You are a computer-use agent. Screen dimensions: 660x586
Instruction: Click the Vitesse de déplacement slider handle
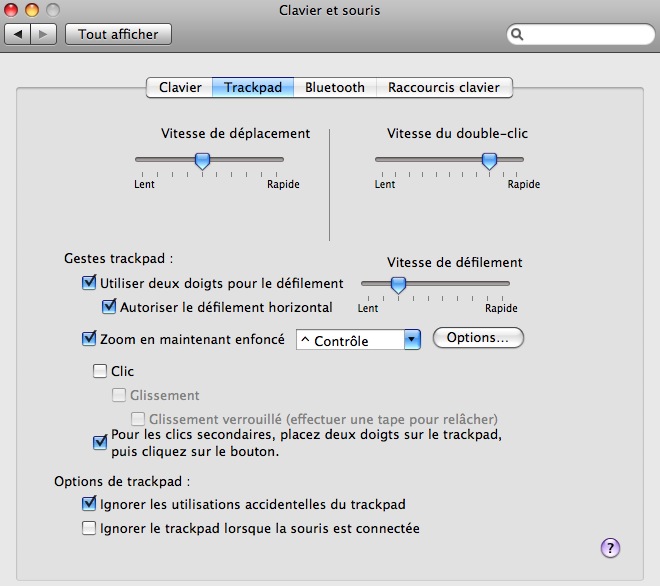(x=202, y=160)
